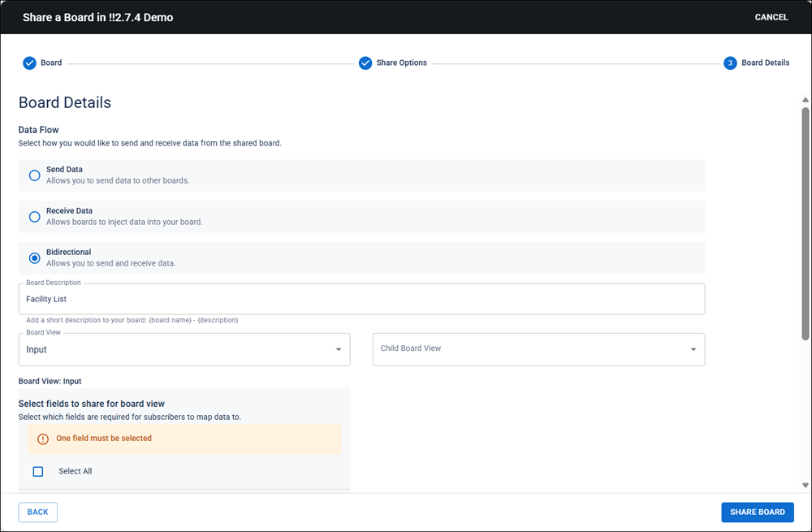Click the Board Description field with Facility List
Viewport: 812px width, 532px height.
pos(361,299)
